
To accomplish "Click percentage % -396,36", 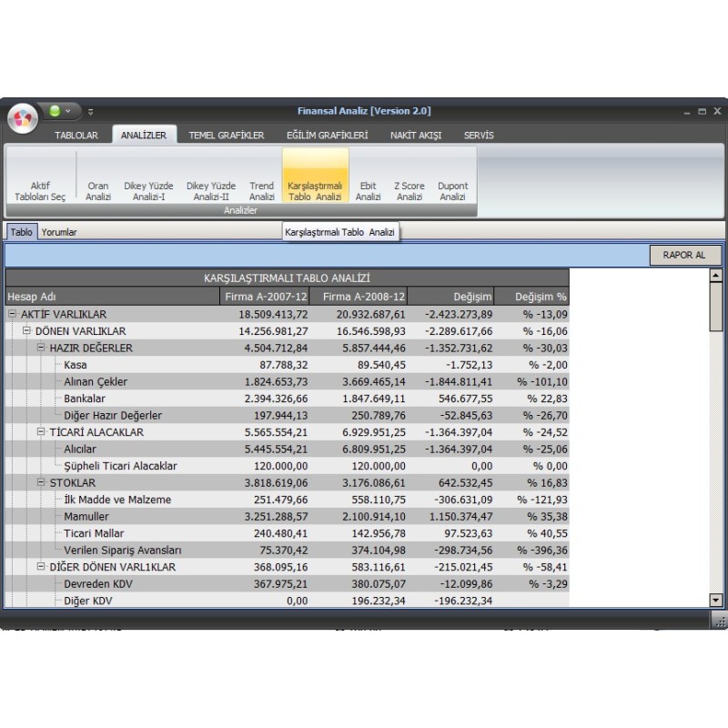I will coord(541,551).
